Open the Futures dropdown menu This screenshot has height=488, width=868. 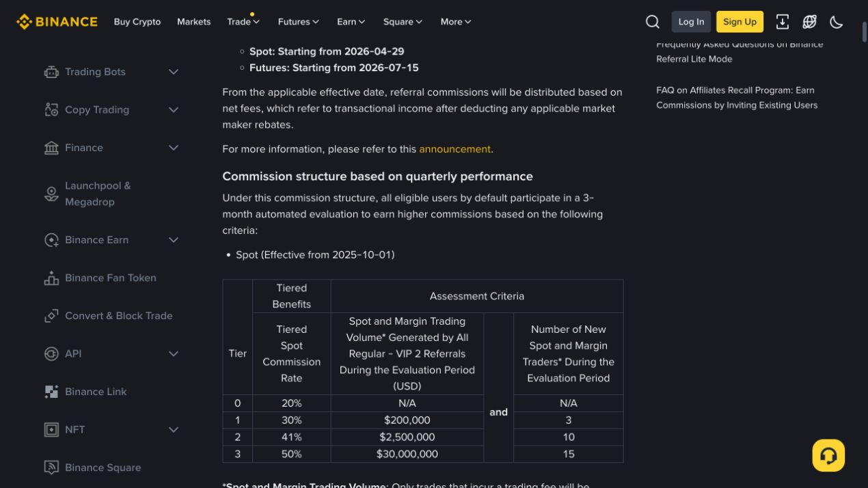(298, 22)
